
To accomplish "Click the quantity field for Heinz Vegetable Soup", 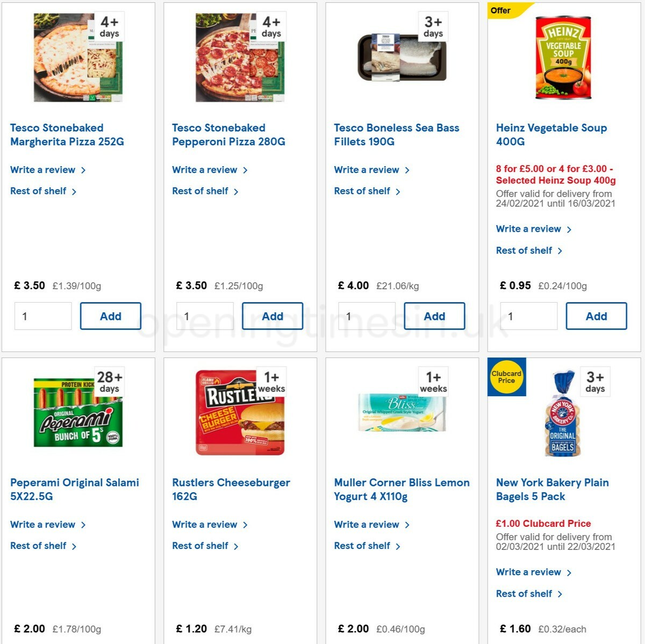I will pyautogui.click(x=528, y=316).
